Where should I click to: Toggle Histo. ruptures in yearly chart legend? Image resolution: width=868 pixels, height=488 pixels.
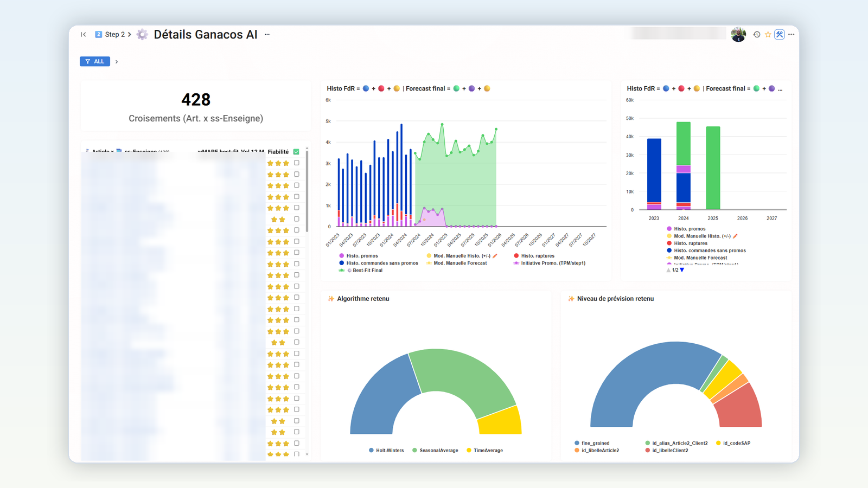(x=687, y=243)
